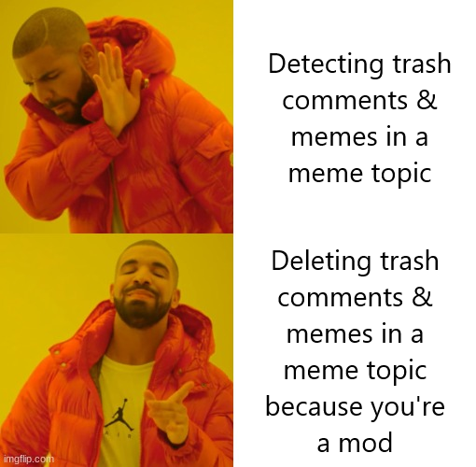
Task: Click the "meme topic" line in the top caption
Action: (x=359, y=173)
